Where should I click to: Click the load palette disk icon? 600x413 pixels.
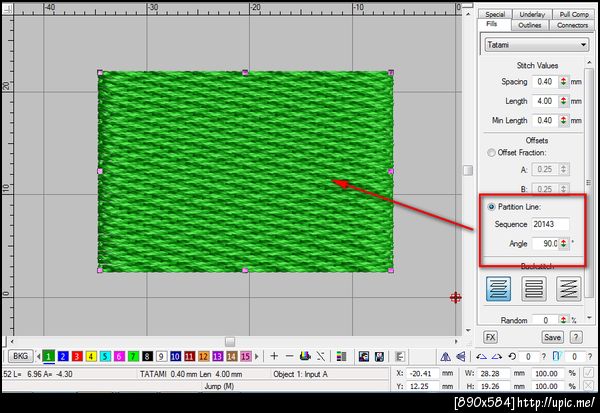(x=364, y=356)
